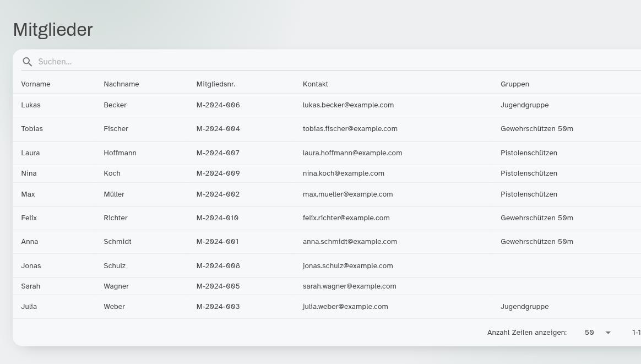Click email julia.weber@example.com
641x364 pixels.
click(x=345, y=307)
